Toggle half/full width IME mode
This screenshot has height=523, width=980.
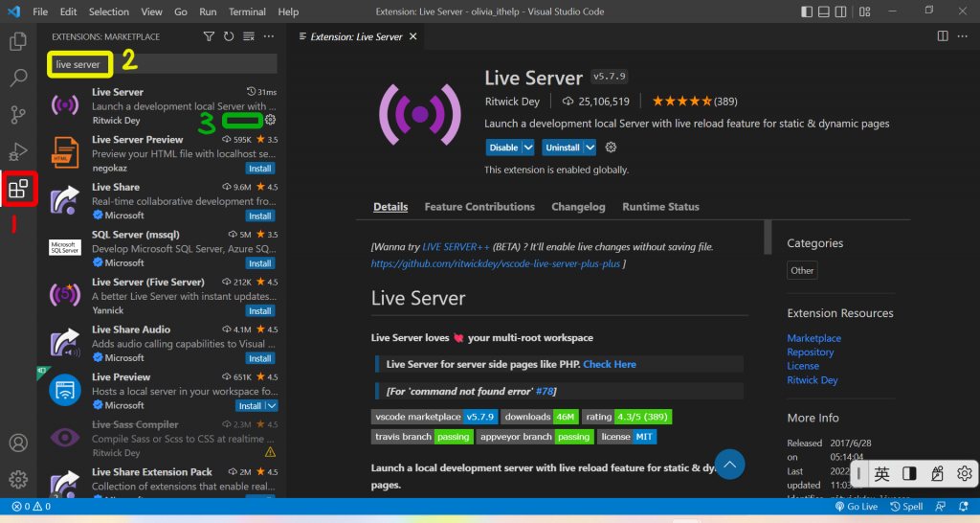click(909, 474)
